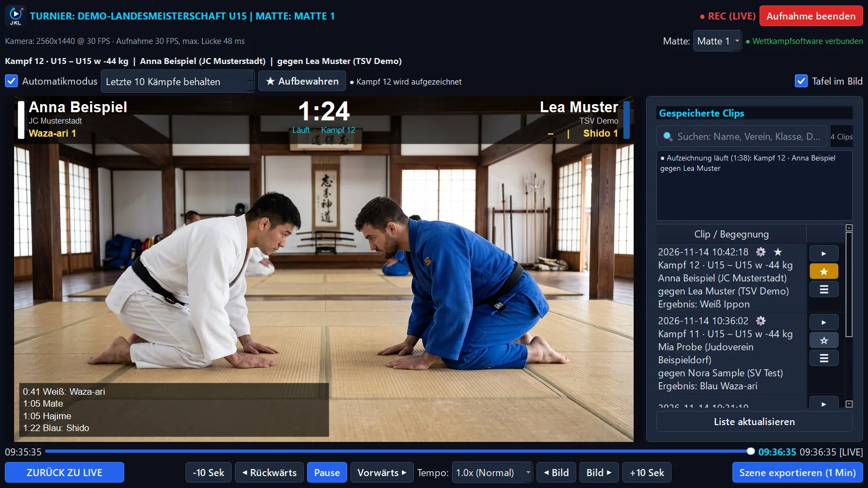Viewport: 868px width, 488px height.
Task: Step forward one frame with Bild ▸
Action: tap(599, 472)
